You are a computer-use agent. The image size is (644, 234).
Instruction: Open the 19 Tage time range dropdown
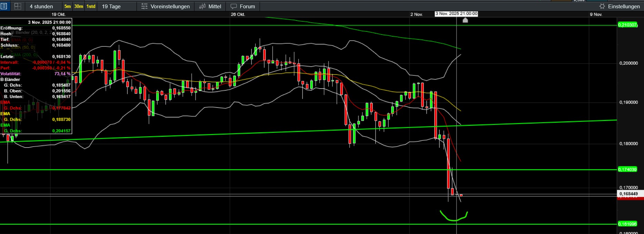coord(111,7)
